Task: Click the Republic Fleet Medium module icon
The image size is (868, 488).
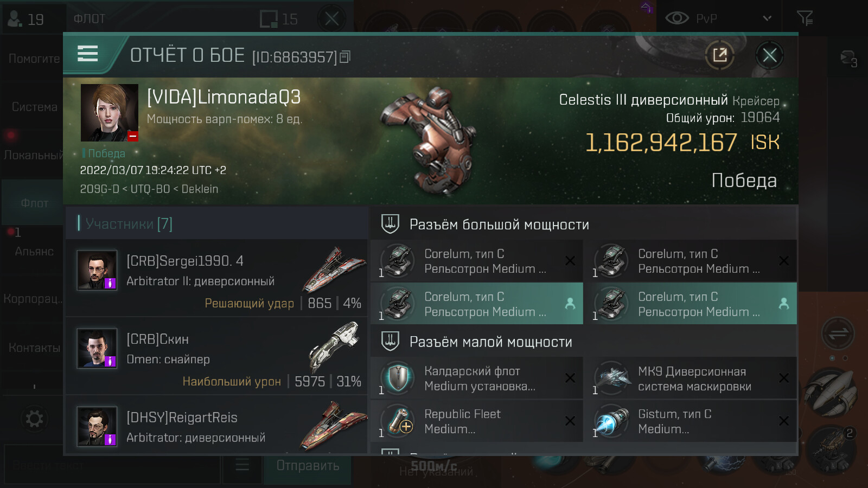Action: pyautogui.click(x=398, y=421)
